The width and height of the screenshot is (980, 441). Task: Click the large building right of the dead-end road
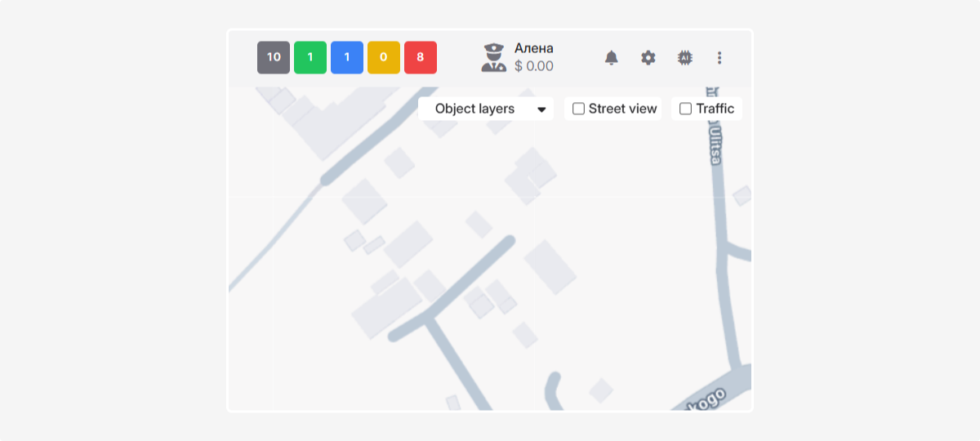[550, 266]
